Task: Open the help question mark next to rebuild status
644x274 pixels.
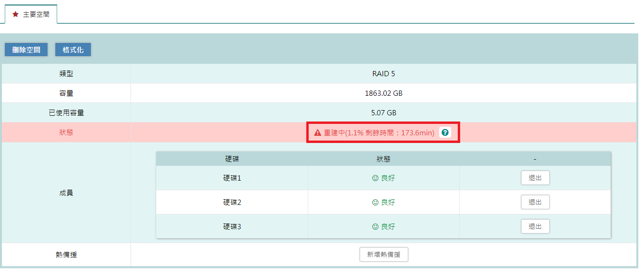Action: [x=445, y=132]
